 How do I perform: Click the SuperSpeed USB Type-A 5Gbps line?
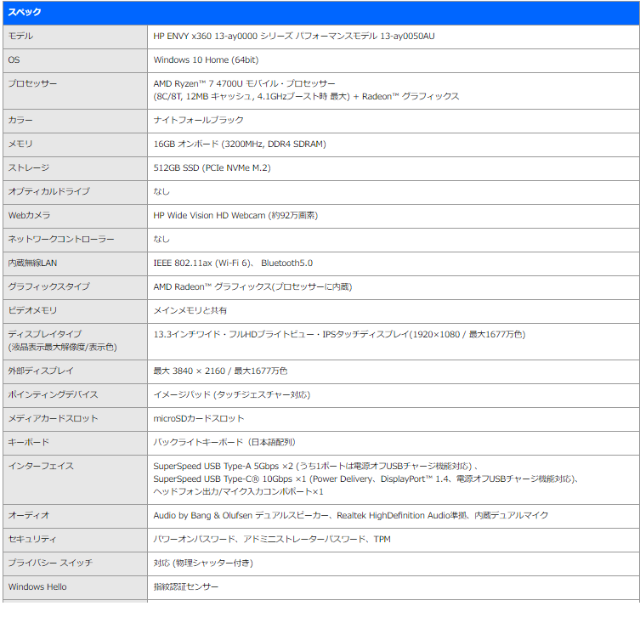point(316,466)
